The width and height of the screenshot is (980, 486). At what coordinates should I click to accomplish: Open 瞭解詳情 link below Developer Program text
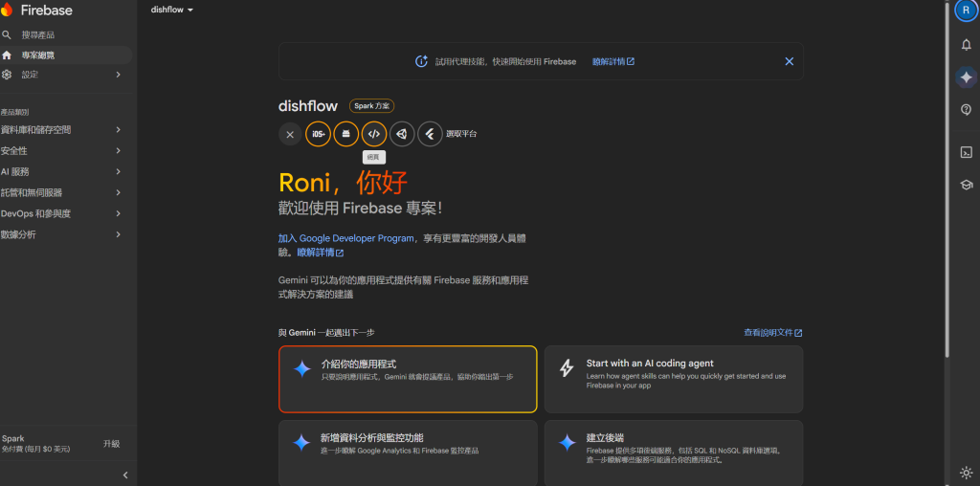pyautogui.click(x=321, y=253)
